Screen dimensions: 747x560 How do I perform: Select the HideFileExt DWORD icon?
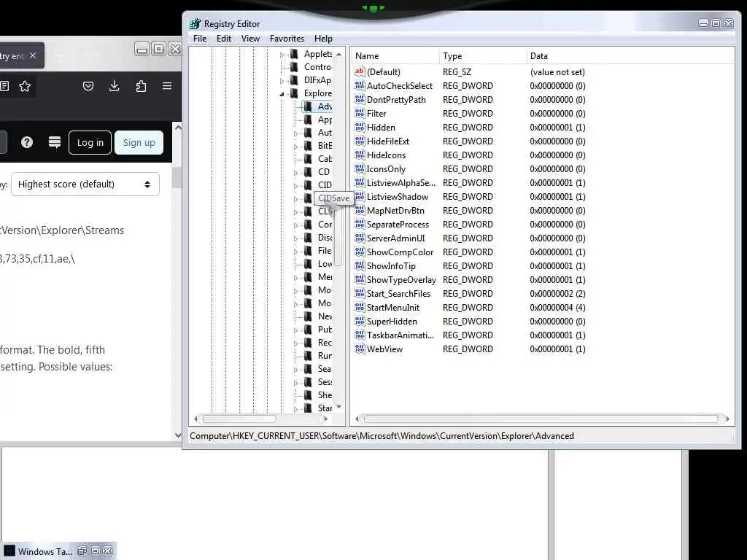pos(360,141)
